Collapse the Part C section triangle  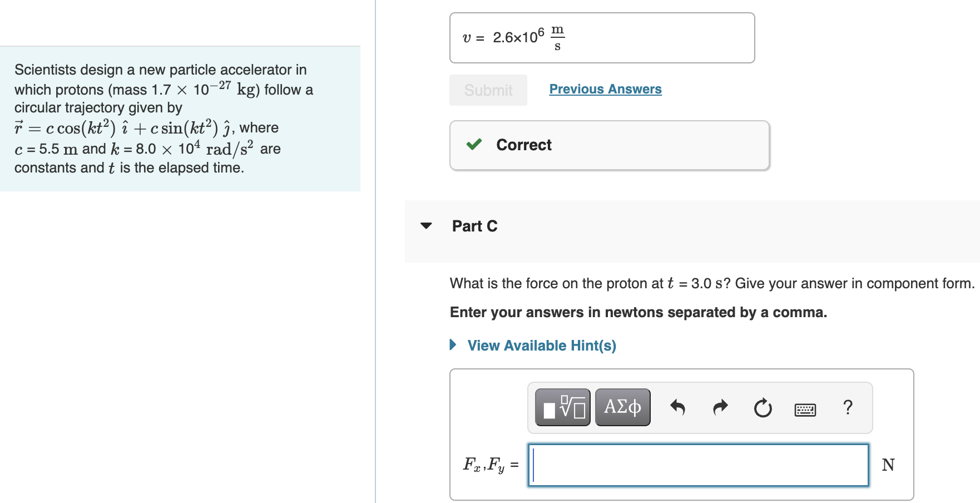[426, 226]
